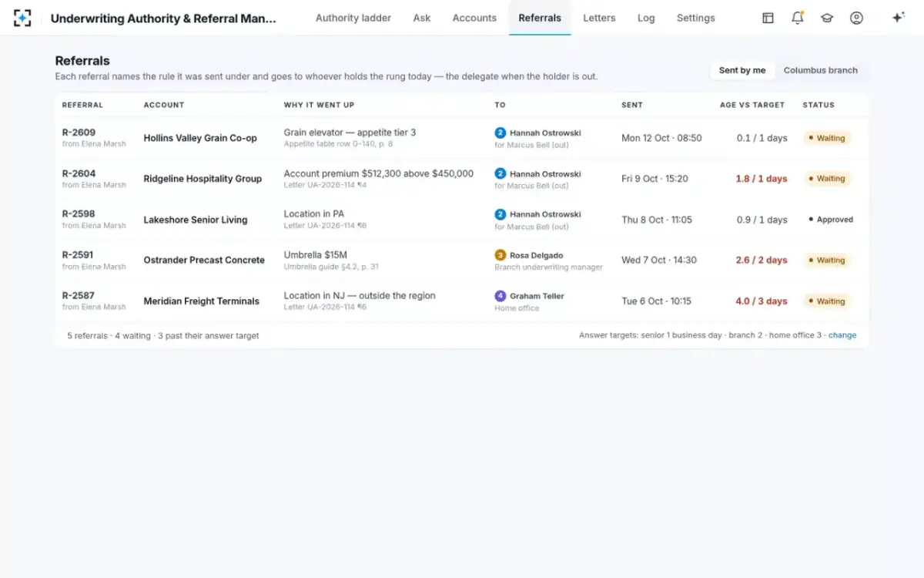The image size is (924, 578).
Task: Open the Settings tab
Action: pyautogui.click(x=695, y=18)
